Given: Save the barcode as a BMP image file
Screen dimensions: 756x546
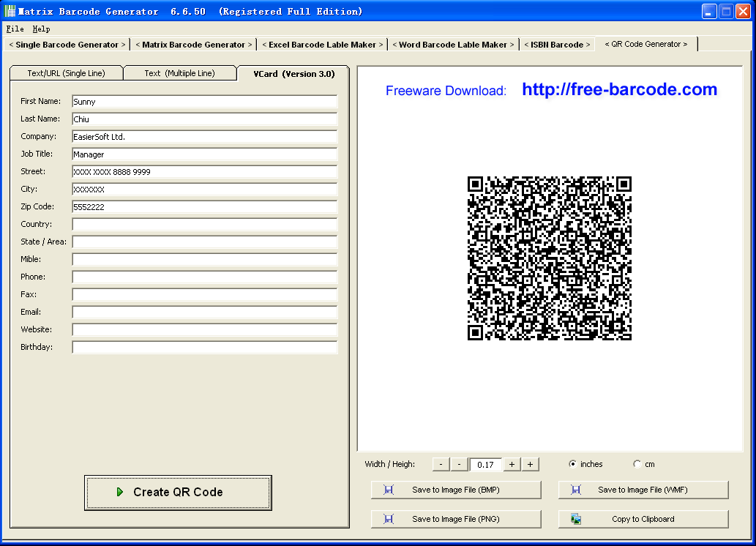Looking at the screenshot, I should point(456,490).
